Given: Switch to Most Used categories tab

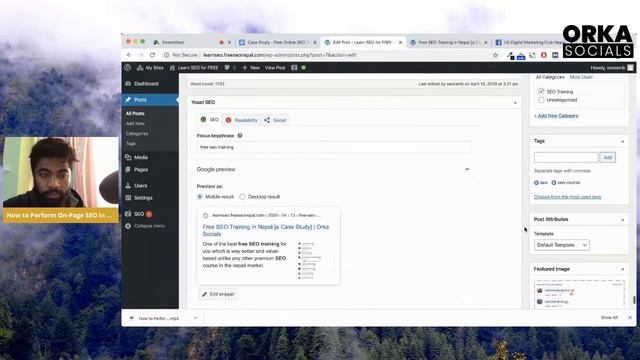Looking at the screenshot, I should [x=581, y=77].
